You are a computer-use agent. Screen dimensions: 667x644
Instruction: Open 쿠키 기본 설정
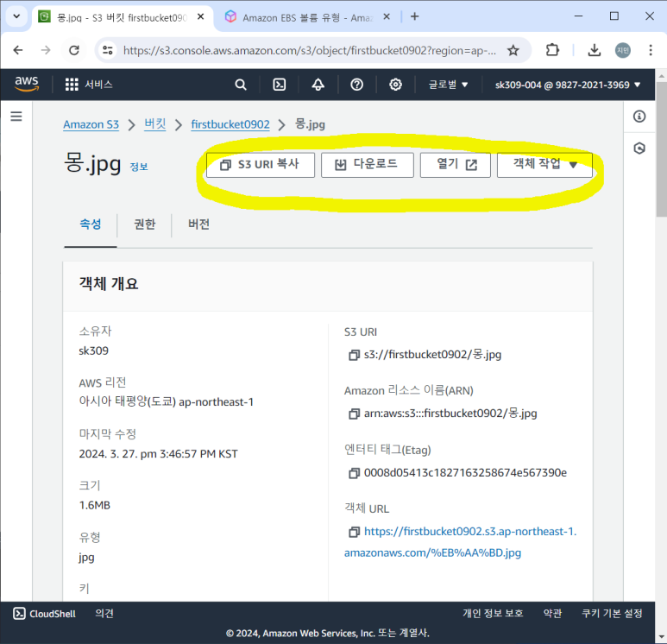pyautogui.click(x=612, y=613)
